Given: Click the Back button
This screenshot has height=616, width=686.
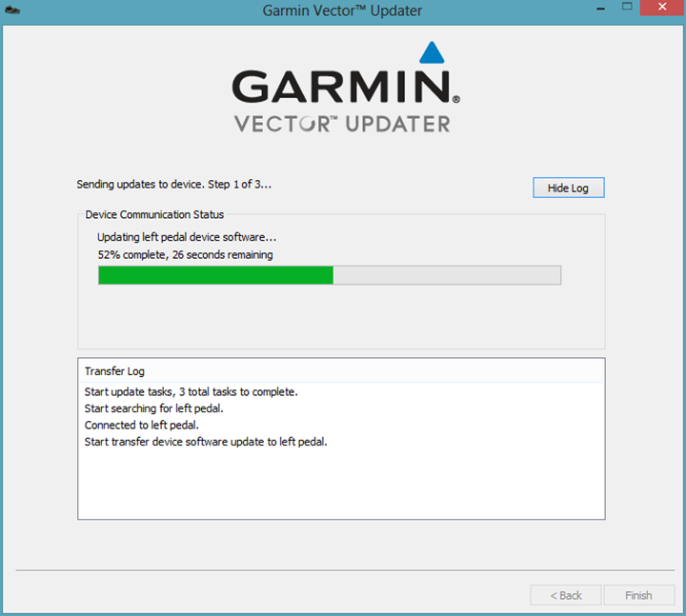Looking at the screenshot, I should point(566,595).
